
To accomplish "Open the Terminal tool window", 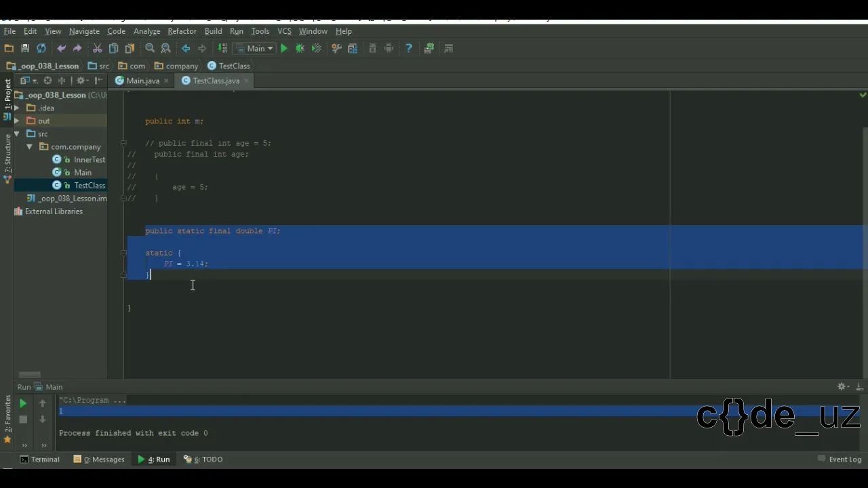I will [x=39, y=460].
